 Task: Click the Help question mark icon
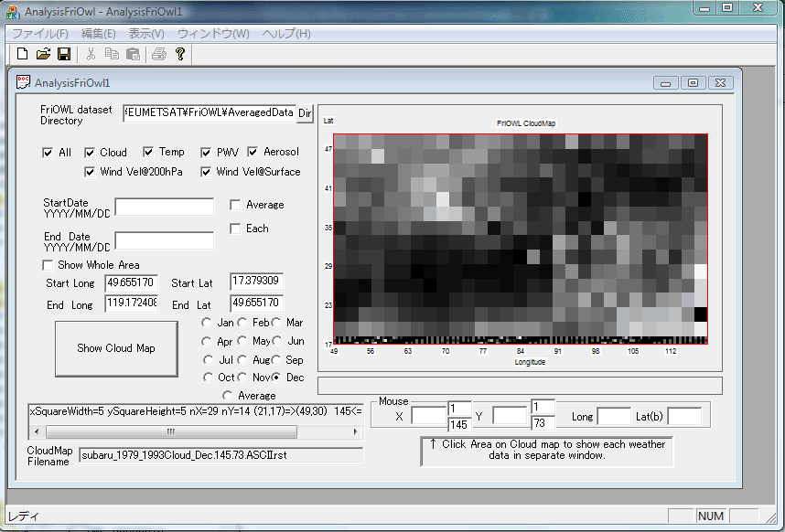[x=180, y=55]
